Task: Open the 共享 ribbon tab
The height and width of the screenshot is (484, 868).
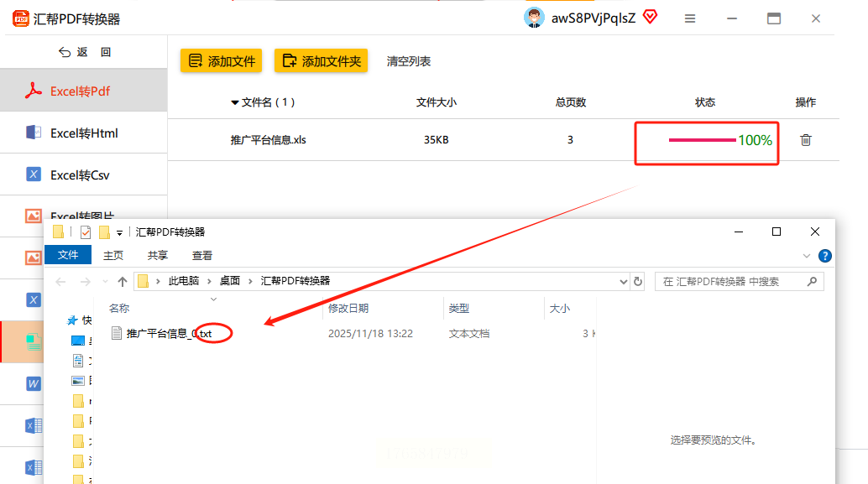Action: [158, 255]
